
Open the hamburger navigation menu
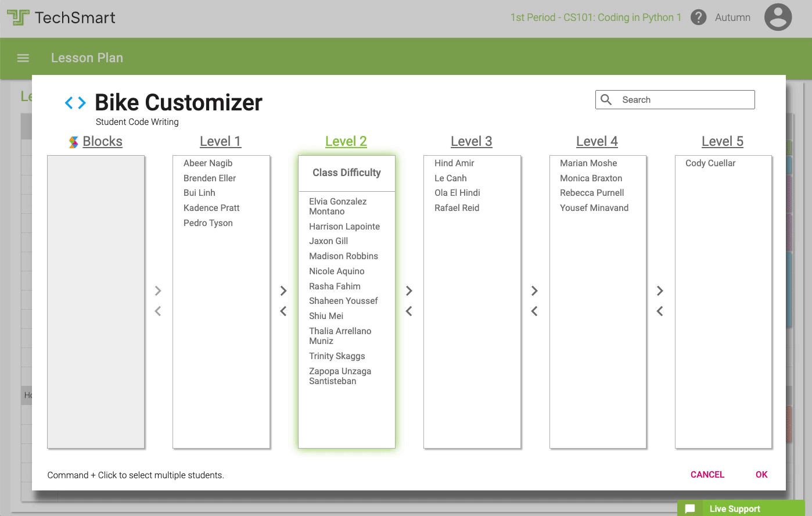(23, 58)
